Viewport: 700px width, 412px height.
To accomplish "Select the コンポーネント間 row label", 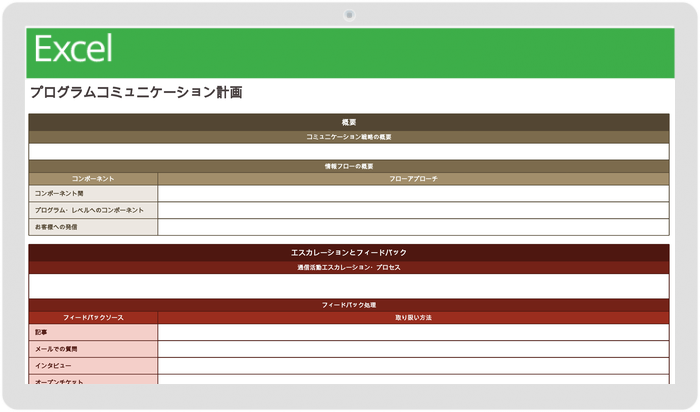I will [x=93, y=193].
